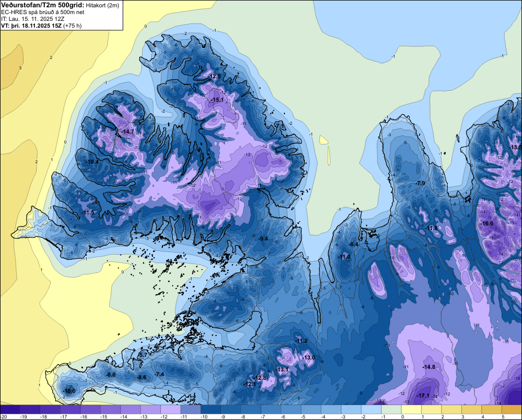
Task: Click the '-8.0' temperature value
Action: [111, 375]
